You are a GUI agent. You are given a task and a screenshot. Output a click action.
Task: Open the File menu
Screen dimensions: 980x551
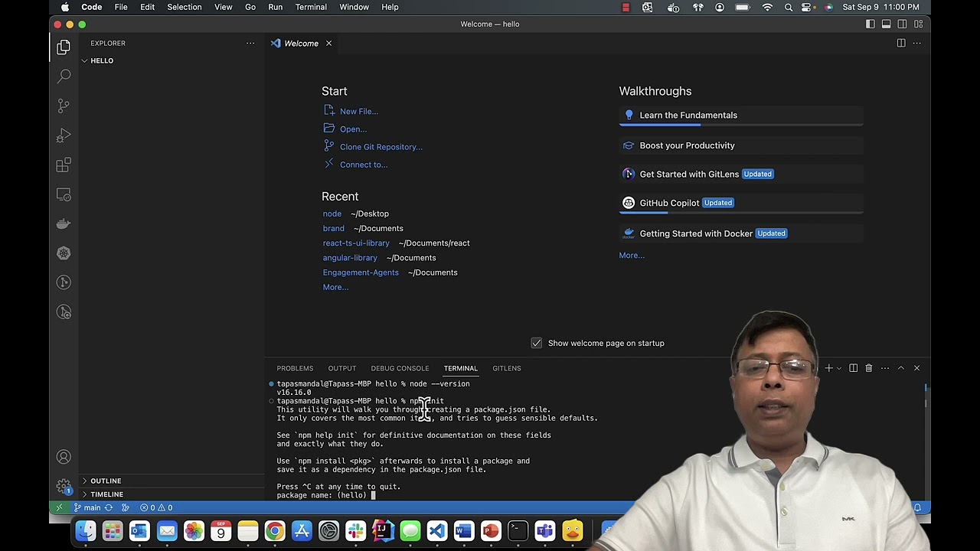(x=121, y=7)
